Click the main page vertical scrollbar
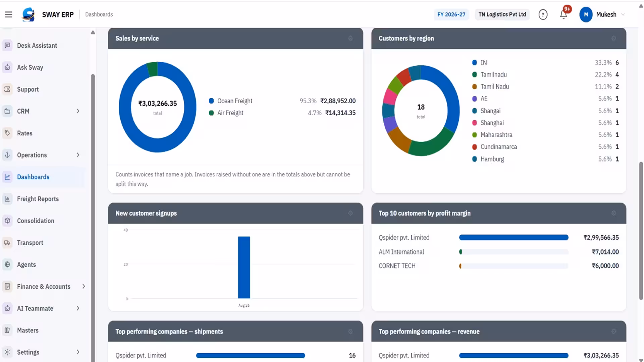This screenshot has width=644, height=362. (x=641, y=231)
